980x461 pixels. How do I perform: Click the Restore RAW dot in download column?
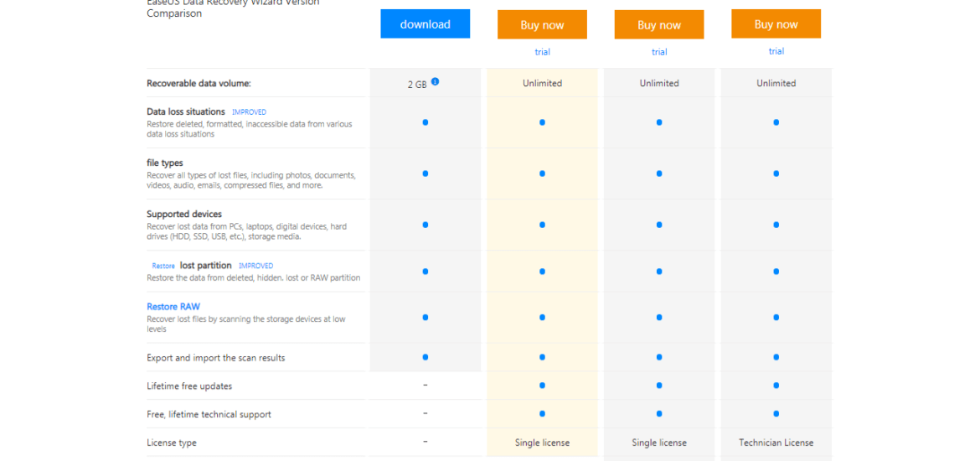(x=425, y=318)
